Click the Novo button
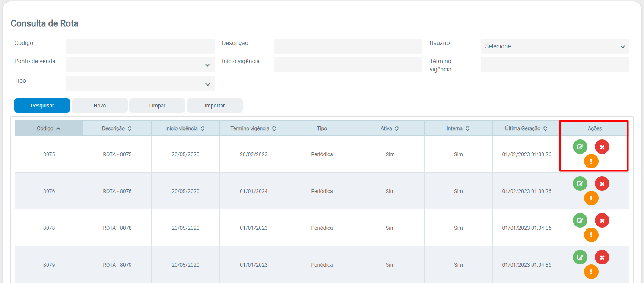This screenshot has width=644, height=283. (x=100, y=106)
